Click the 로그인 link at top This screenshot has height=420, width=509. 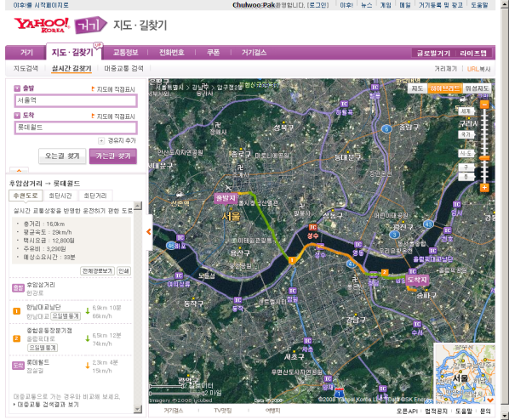point(317,5)
